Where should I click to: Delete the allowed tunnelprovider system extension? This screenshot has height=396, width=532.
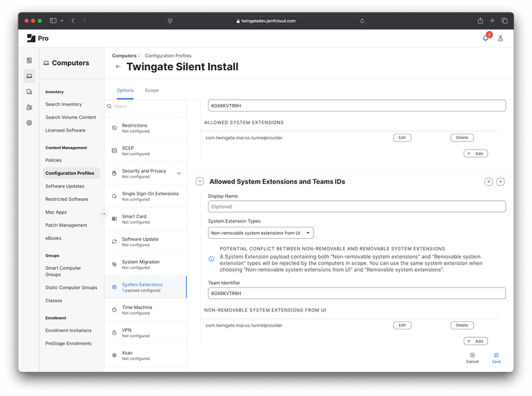(462, 137)
